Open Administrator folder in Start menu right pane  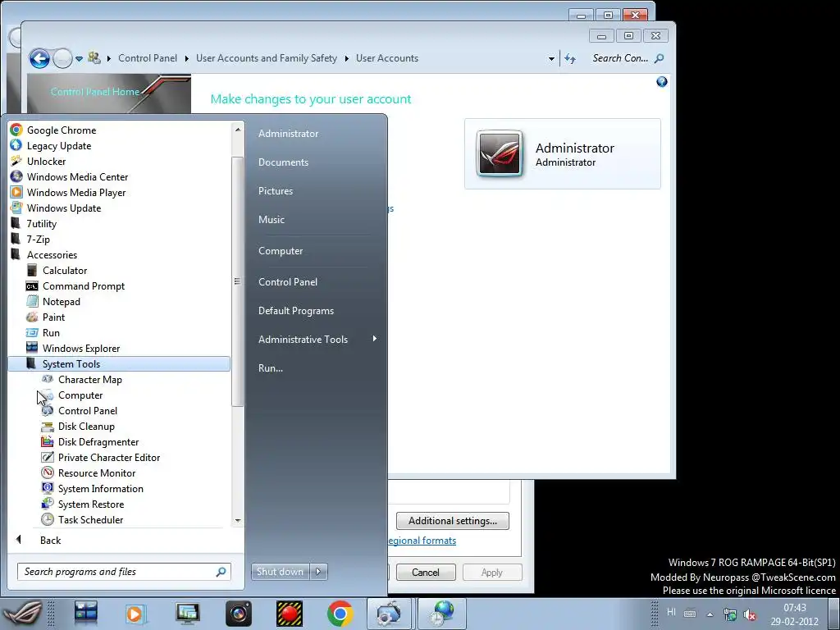[288, 134]
